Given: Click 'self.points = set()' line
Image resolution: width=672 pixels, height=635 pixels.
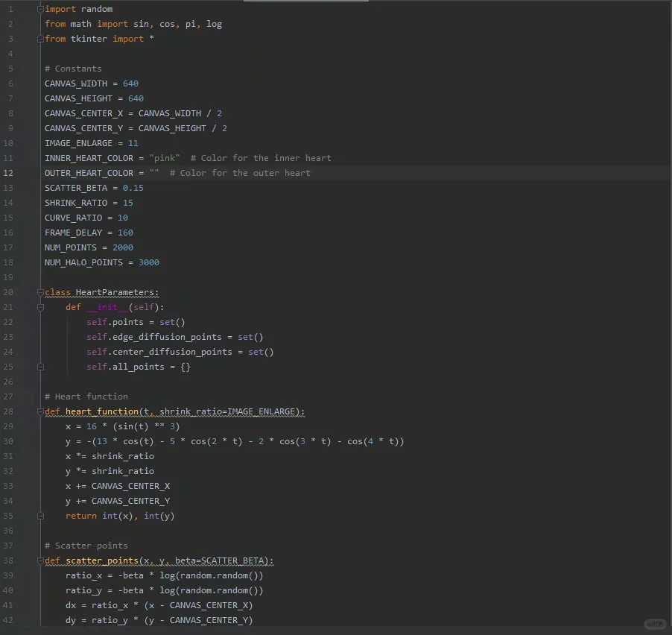Looking at the screenshot, I should pyautogui.click(x=136, y=323).
